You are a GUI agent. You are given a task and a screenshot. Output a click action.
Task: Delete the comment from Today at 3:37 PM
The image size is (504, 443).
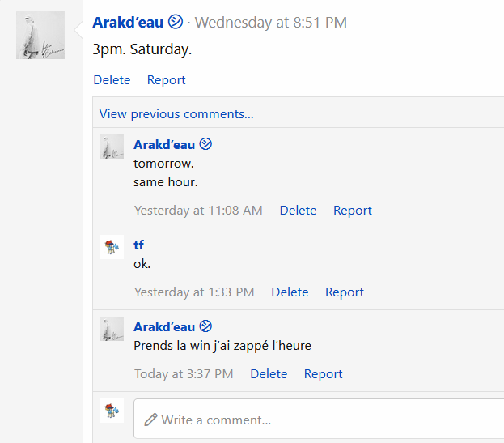tap(269, 374)
